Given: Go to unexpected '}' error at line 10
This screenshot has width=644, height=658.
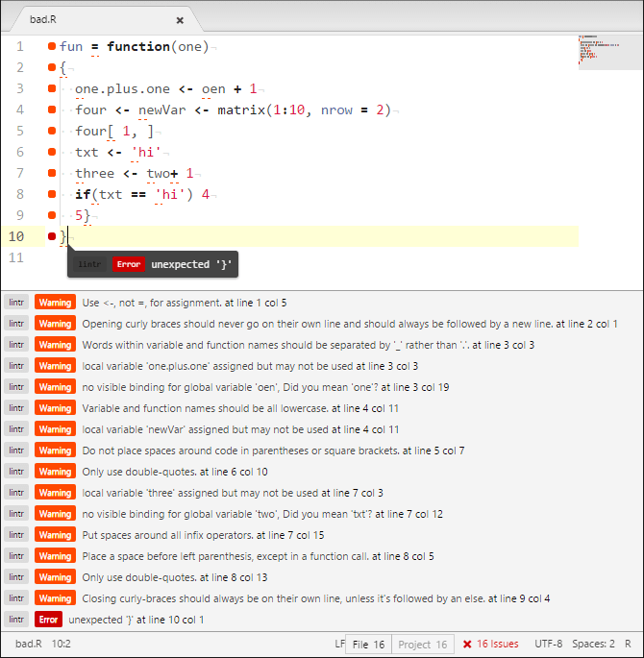Looking at the screenshot, I should (136, 620).
